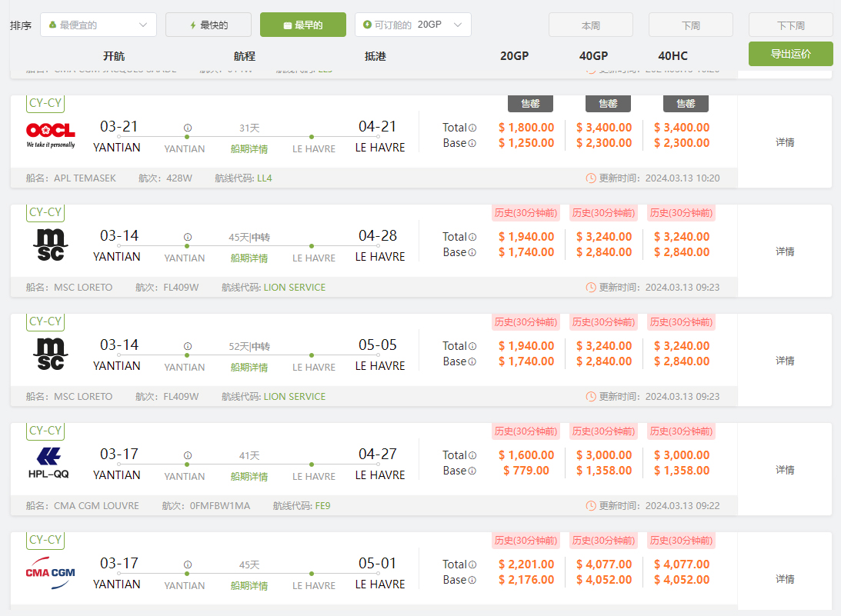
Task: Select the 下下周 tab
Action: coord(790,25)
